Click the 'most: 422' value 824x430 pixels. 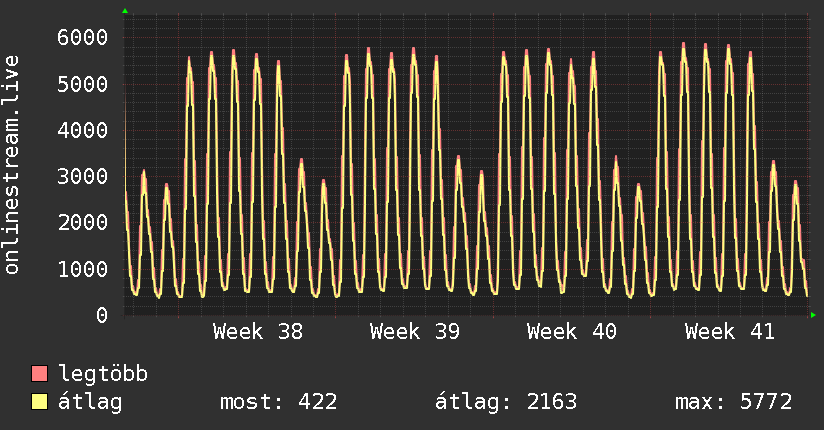[x=279, y=402]
